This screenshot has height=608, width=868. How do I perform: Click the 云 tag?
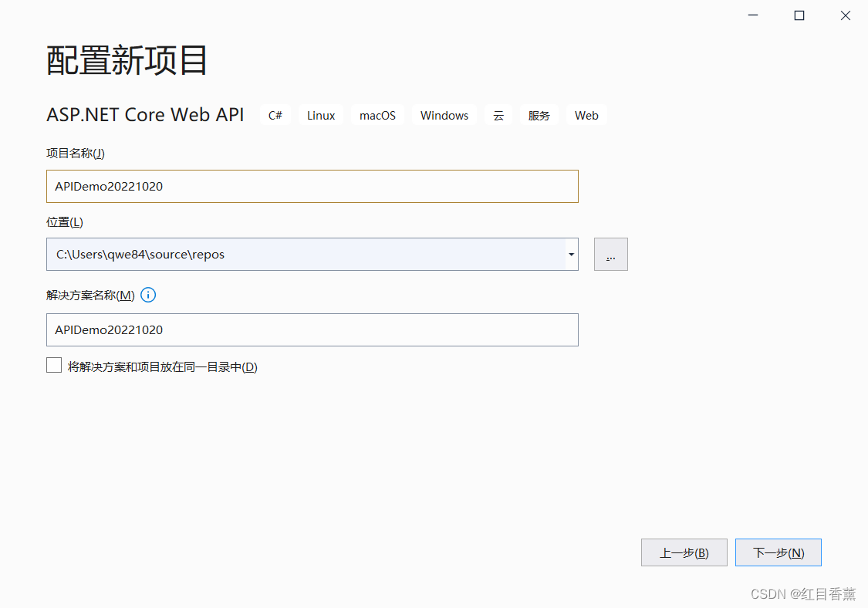(x=498, y=116)
